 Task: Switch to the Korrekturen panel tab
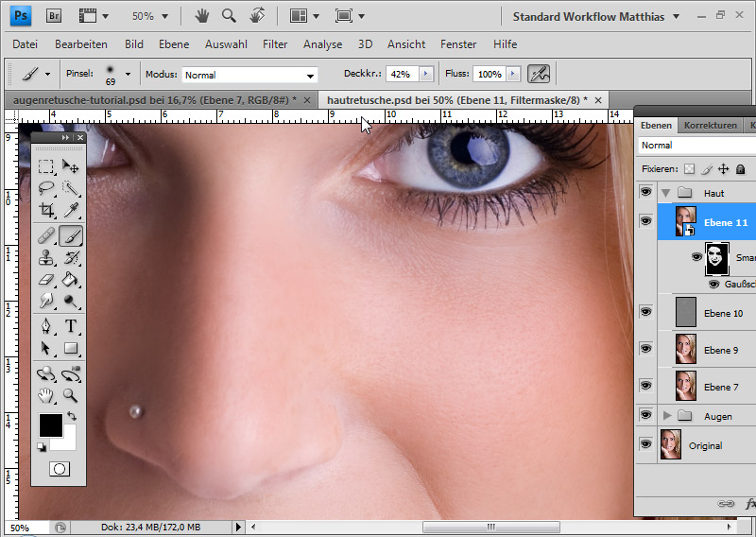click(710, 125)
